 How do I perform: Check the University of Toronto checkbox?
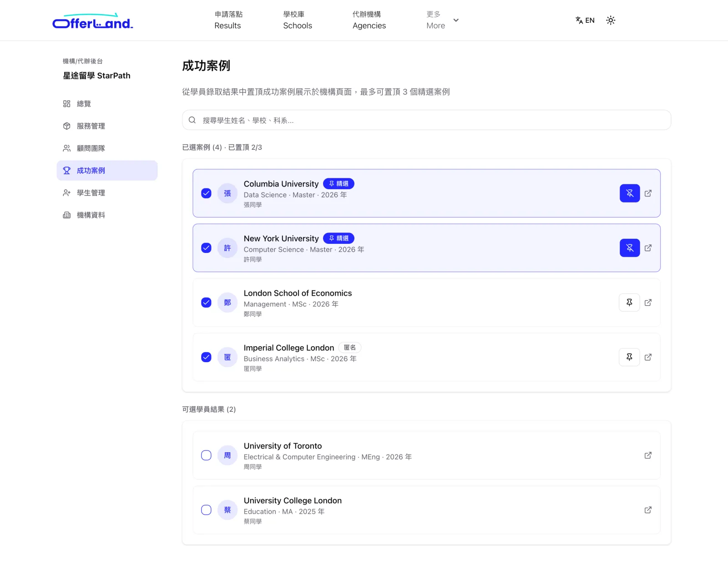pos(206,455)
